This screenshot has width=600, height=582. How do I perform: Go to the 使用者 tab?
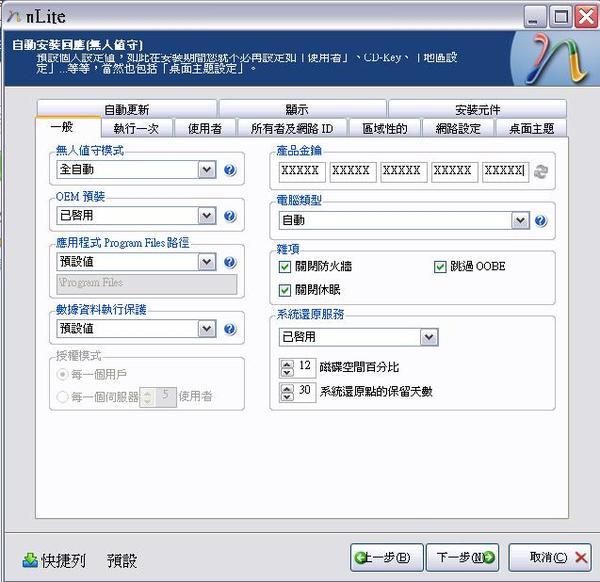[x=205, y=128]
